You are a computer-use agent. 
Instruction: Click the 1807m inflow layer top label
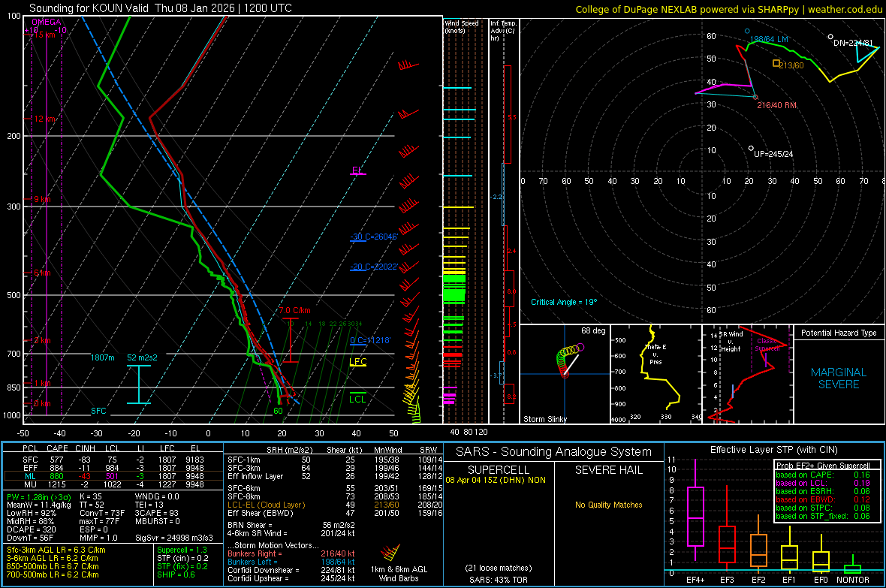(x=102, y=358)
